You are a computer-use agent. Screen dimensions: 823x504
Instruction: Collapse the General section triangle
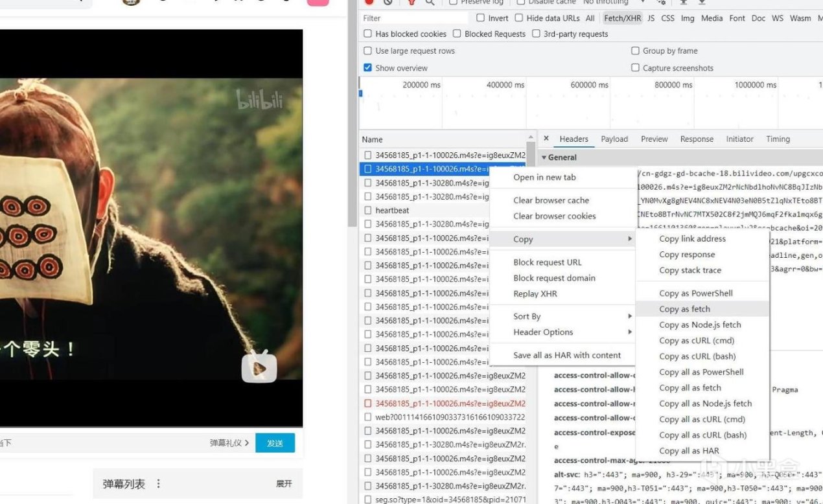pyautogui.click(x=544, y=157)
